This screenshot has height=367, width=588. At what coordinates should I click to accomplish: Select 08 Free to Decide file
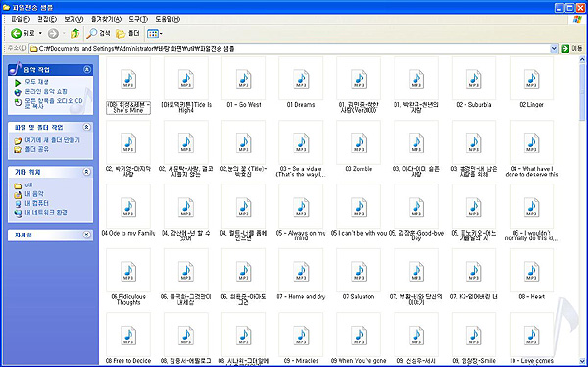tap(128, 339)
